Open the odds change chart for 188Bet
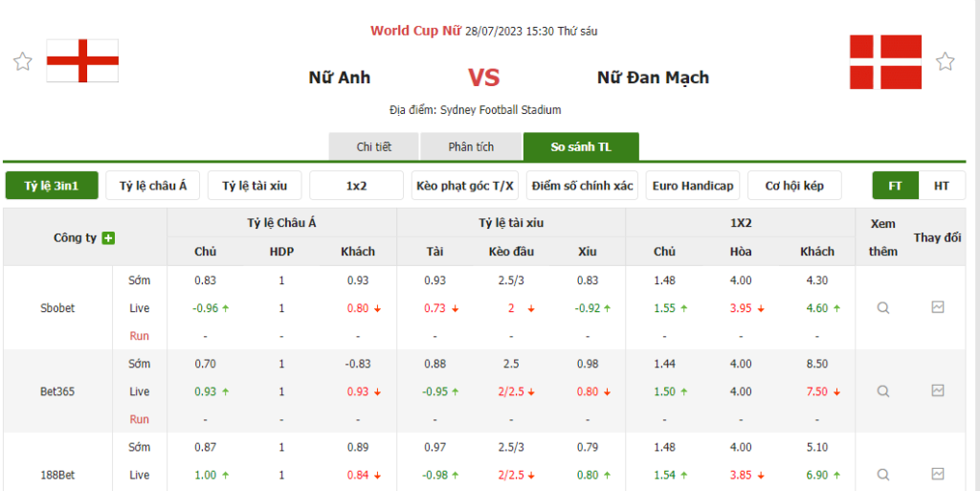The height and width of the screenshot is (491, 980). 938,475
